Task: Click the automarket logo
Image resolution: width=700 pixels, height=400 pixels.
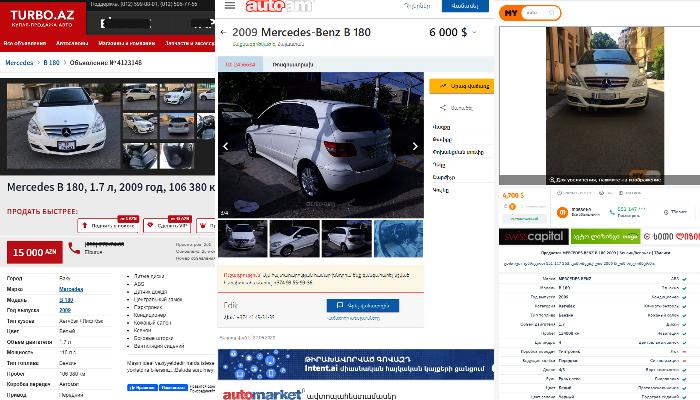Action: pos(263,394)
